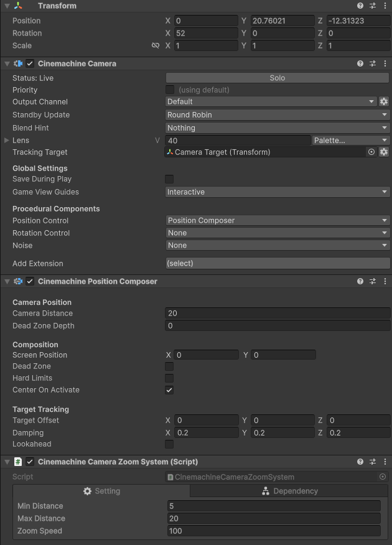Click the Screen Position X field
The height and width of the screenshot is (545, 392).
click(x=206, y=355)
